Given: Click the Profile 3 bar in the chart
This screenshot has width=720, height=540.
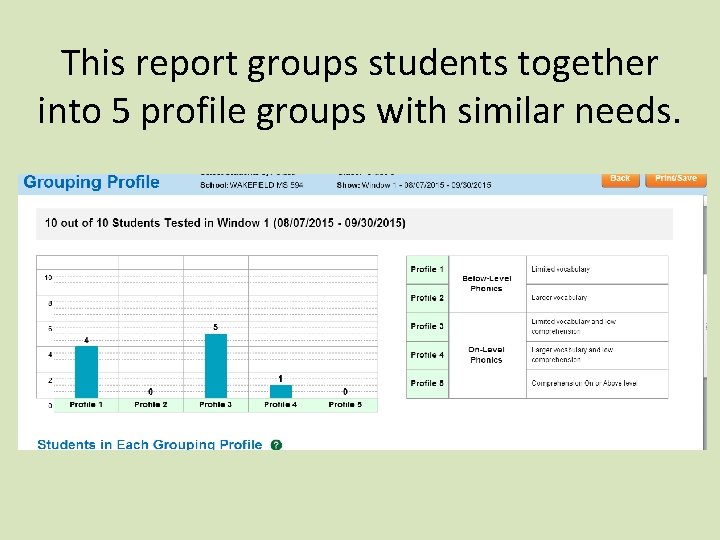Looking at the screenshot, I should (x=216, y=366).
